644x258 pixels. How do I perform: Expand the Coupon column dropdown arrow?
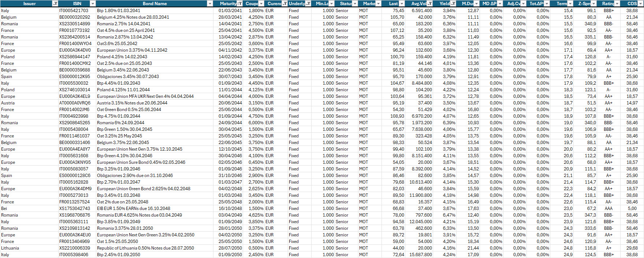261,4
